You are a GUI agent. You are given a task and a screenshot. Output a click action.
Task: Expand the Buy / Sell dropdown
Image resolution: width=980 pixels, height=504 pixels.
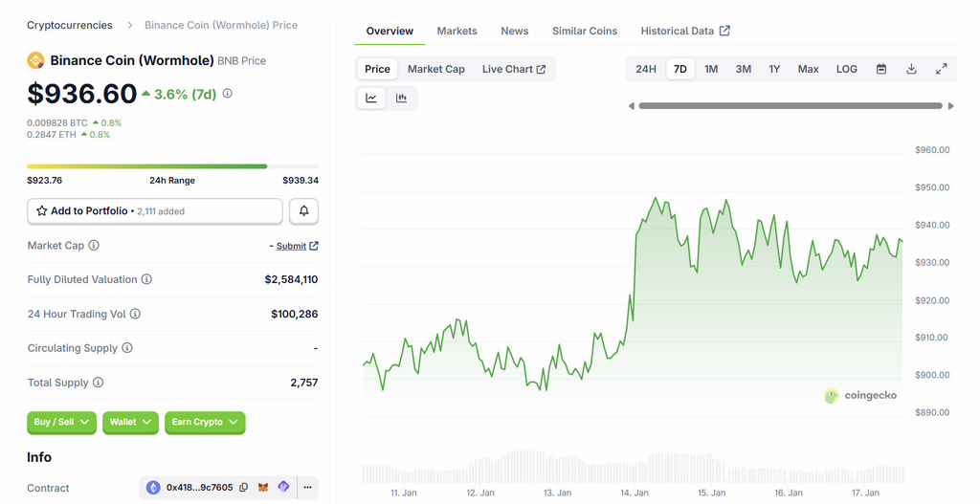[x=61, y=422]
